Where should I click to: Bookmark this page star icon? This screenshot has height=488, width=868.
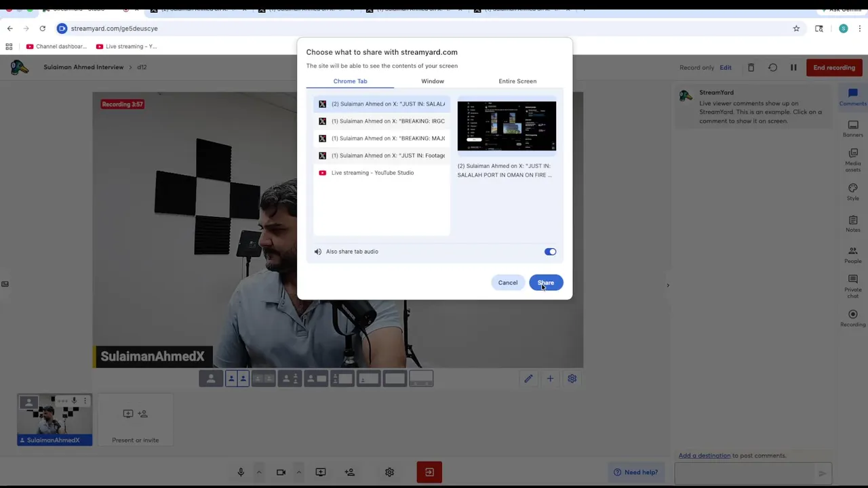pos(796,28)
